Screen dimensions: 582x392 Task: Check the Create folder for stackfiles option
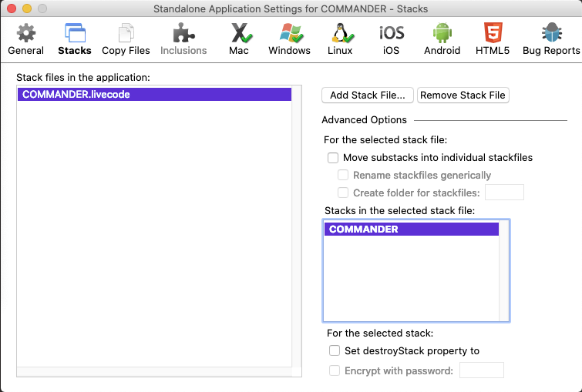coord(344,193)
